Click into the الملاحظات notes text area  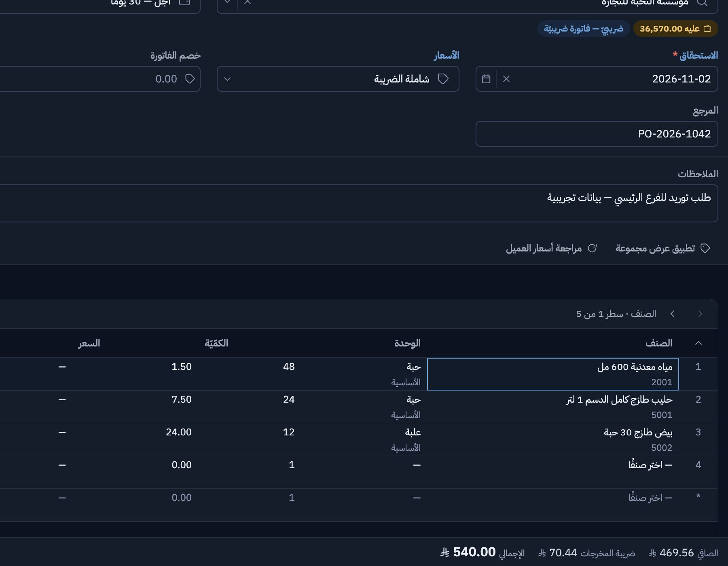(x=359, y=203)
